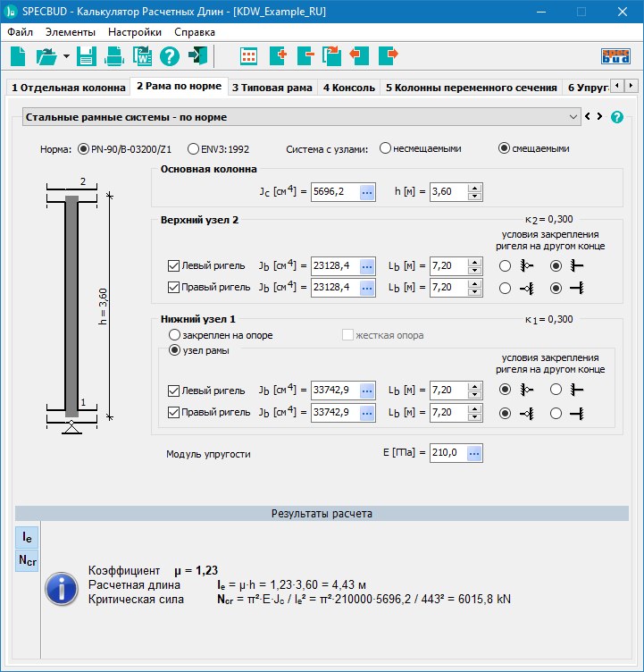Uncheck Левый ригель in Верхний узел 2
Image resolution: width=644 pixels, height=672 pixels.
pos(174,265)
